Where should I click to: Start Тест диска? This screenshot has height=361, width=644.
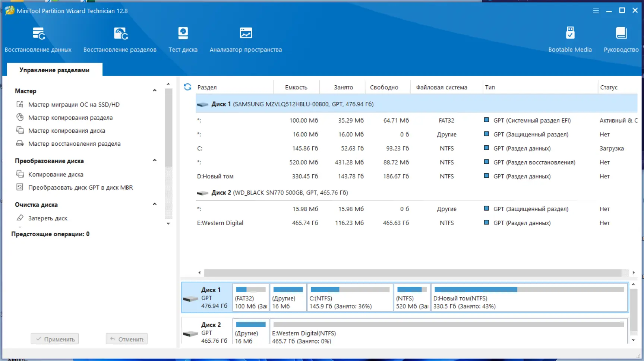[183, 39]
